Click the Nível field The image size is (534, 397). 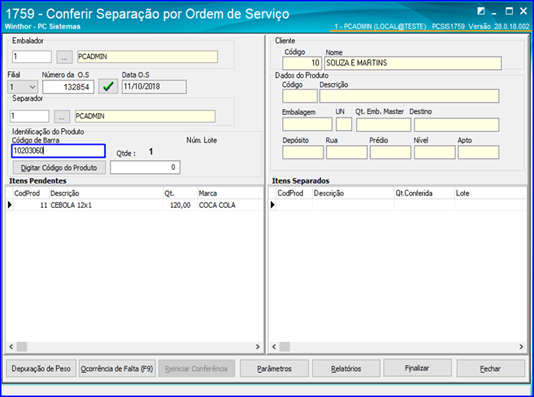point(435,152)
